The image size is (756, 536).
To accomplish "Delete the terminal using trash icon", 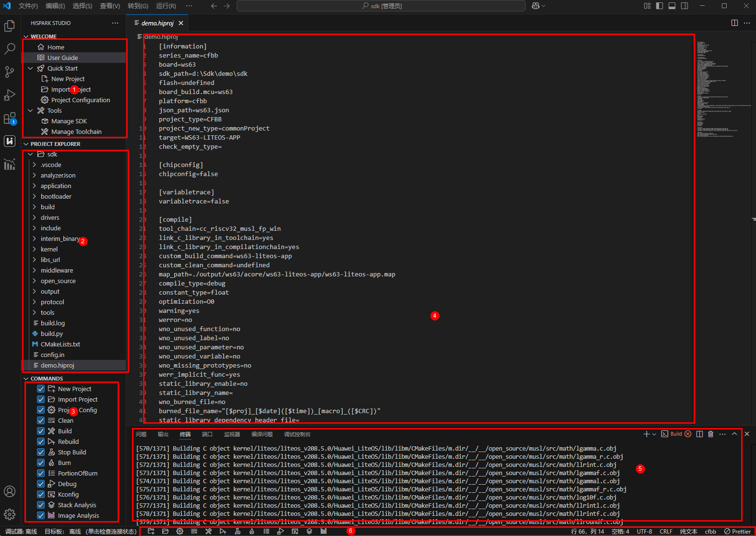I will coord(710,434).
